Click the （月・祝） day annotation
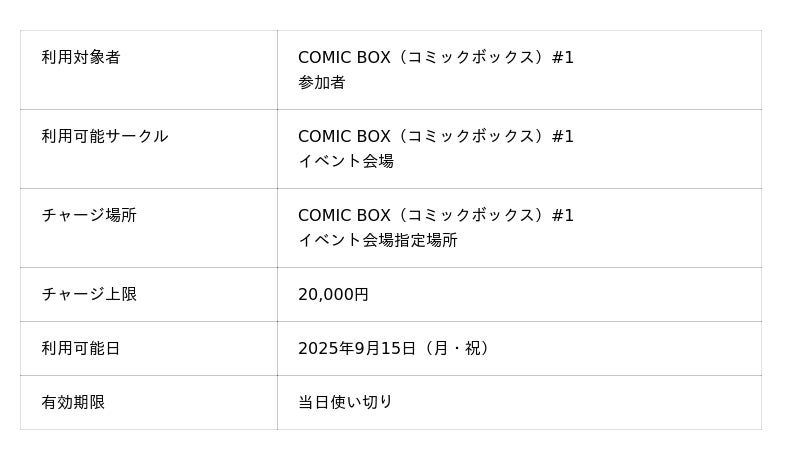This screenshot has height=460, width=800. point(456,349)
